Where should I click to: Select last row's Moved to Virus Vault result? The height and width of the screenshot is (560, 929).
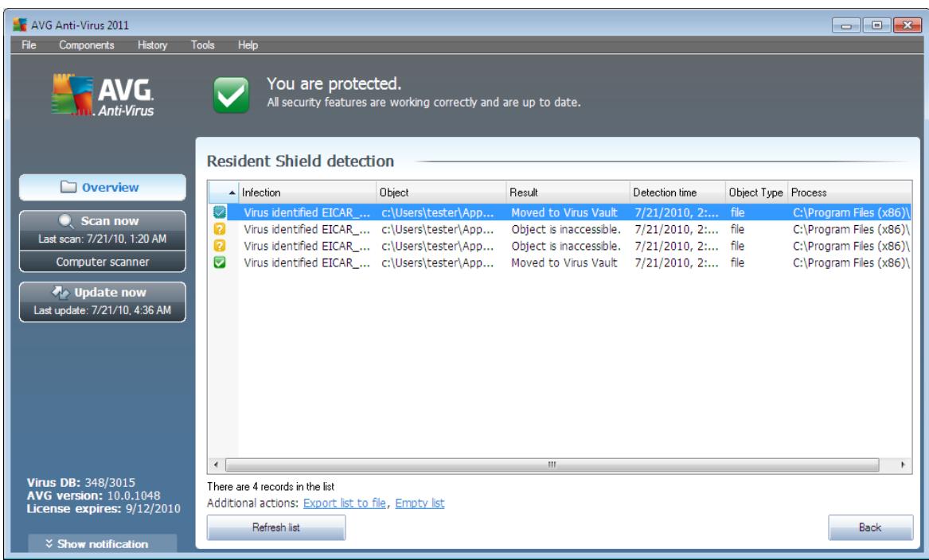[x=564, y=262]
